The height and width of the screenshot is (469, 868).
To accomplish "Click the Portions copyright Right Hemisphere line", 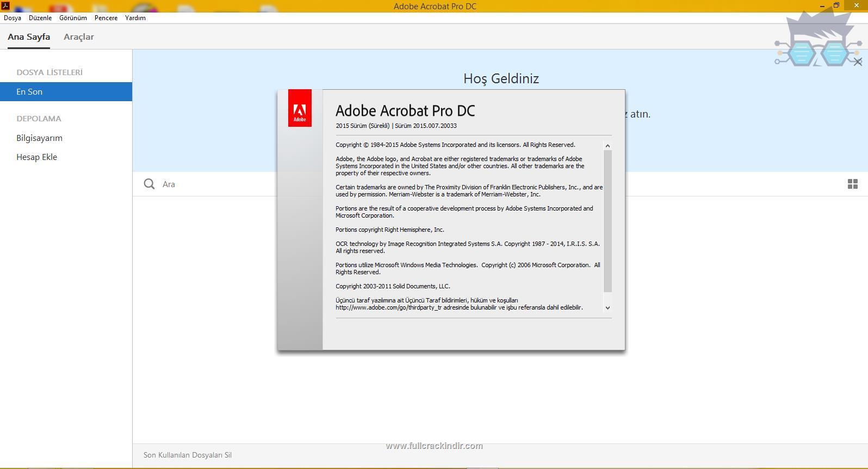I will [390, 230].
